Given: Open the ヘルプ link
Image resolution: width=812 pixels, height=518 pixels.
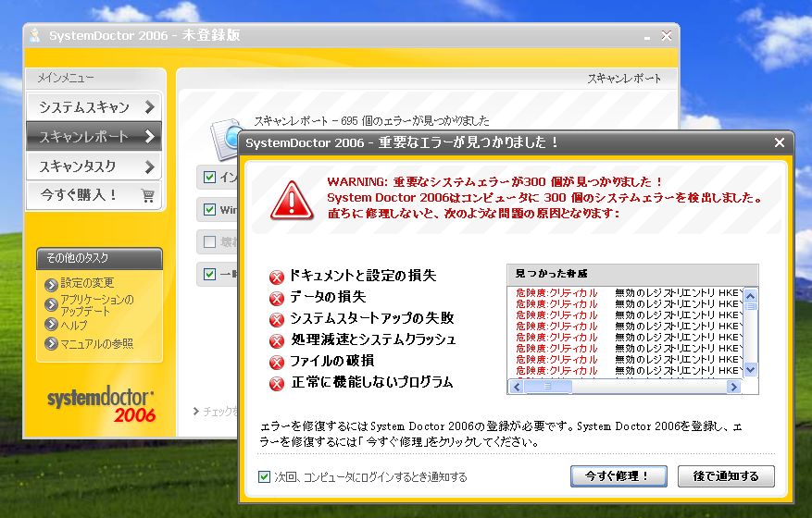Looking at the screenshot, I should click(x=73, y=325).
